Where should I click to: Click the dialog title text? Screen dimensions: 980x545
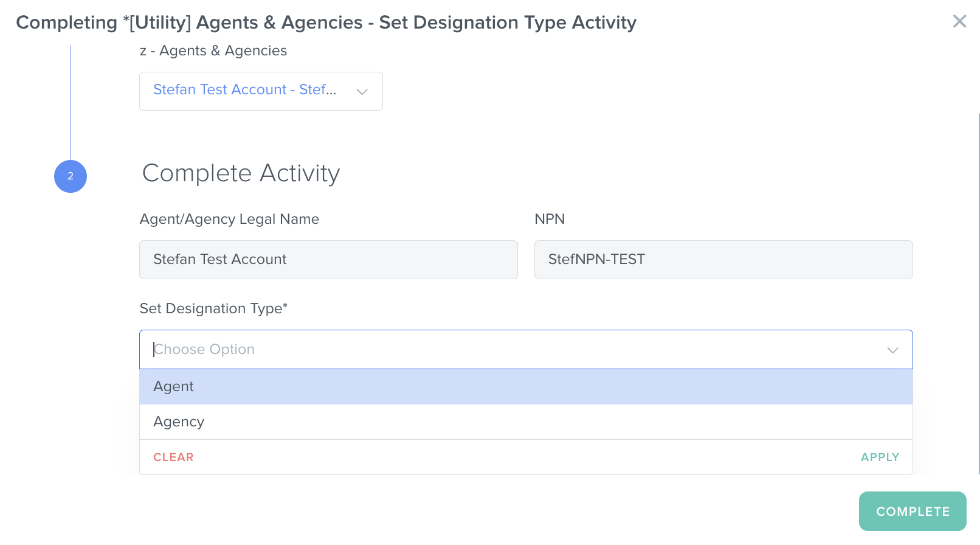point(326,23)
